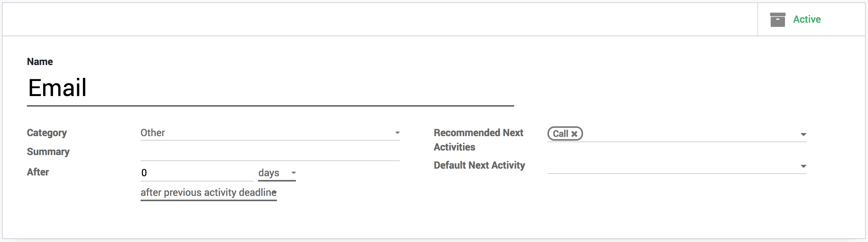Click the Category dropdown caret icon
This screenshot has height=242, width=868.
(397, 133)
